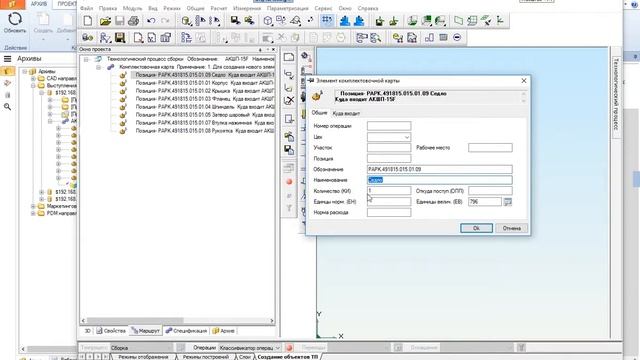Click the Номер операции input field
Image resolution: width=640 pixels, height=360 pixels.
pos(389,126)
